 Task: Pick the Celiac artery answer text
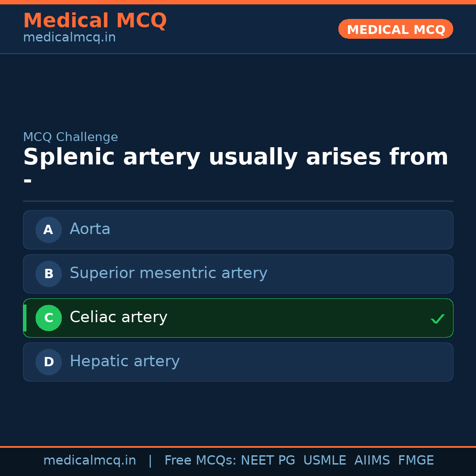[119, 317]
